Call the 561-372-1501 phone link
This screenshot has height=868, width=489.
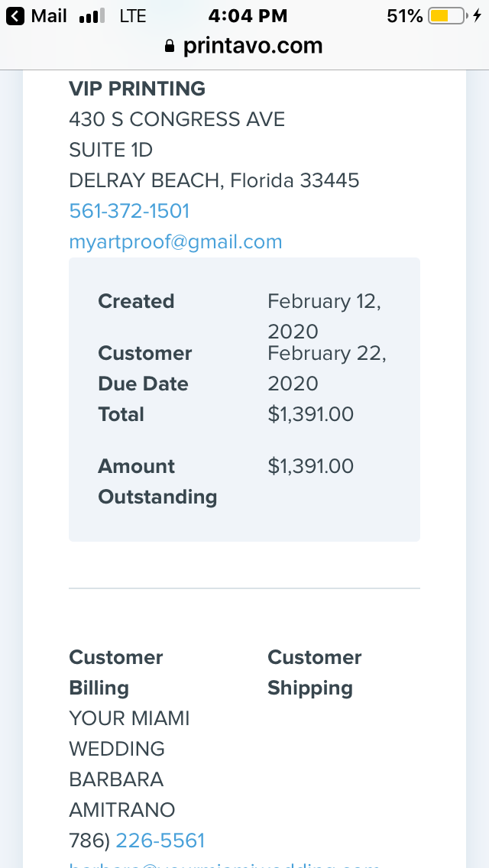tap(129, 211)
